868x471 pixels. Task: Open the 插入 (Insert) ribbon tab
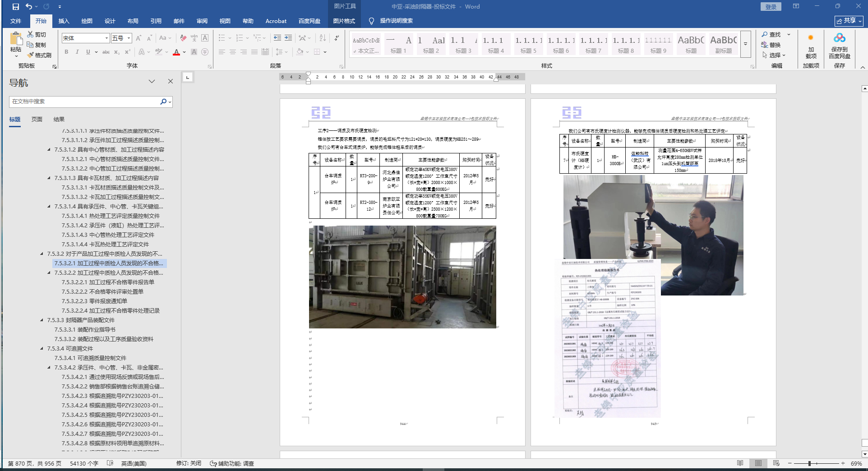64,21
